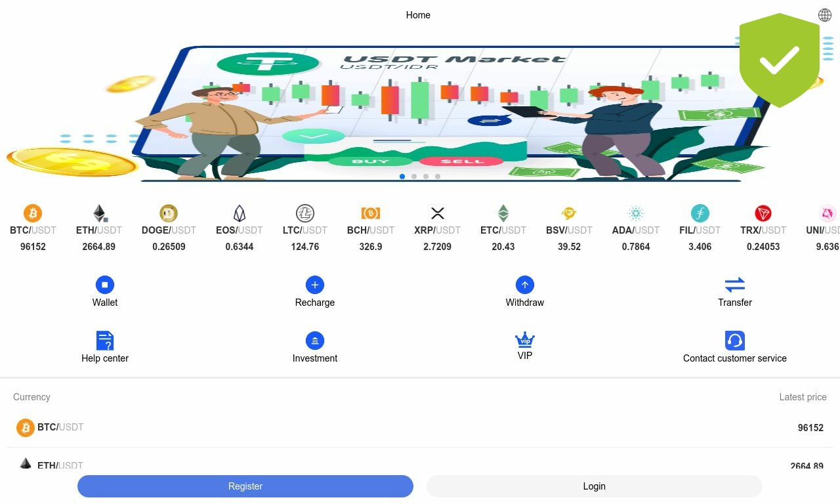Click the LTC/USDT pair label
The width and height of the screenshot is (840, 504).
pyautogui.click(x=305, y=230)
